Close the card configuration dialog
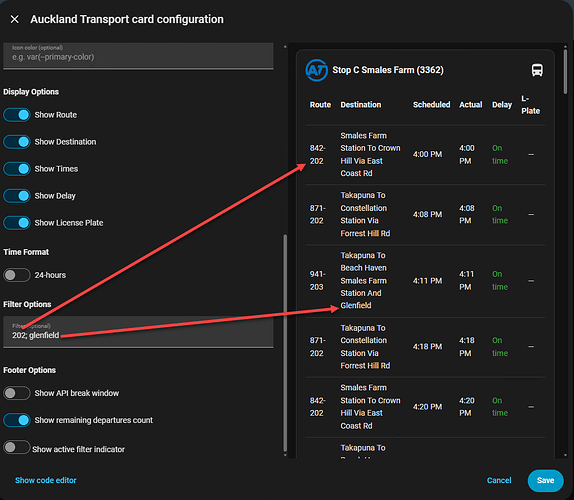574x500 pixels. 15,19
